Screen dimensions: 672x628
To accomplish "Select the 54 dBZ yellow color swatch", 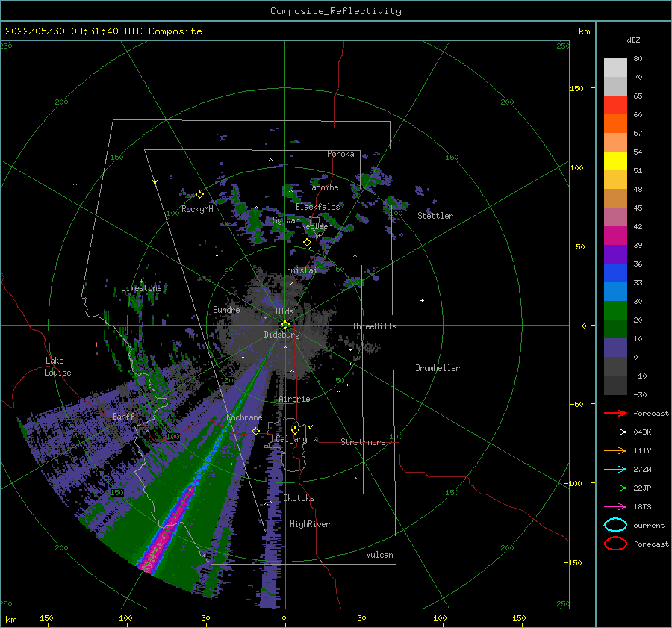I will click(615, 161).
